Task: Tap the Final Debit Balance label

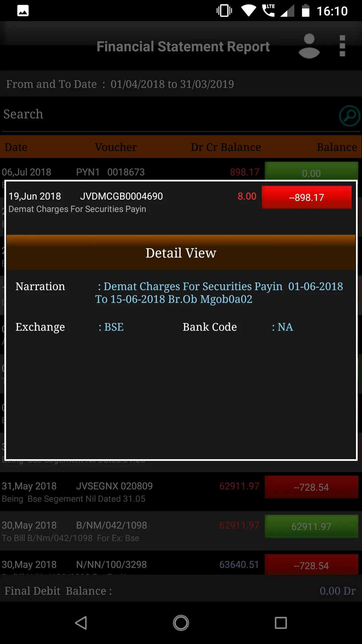Action: [58, 591]
